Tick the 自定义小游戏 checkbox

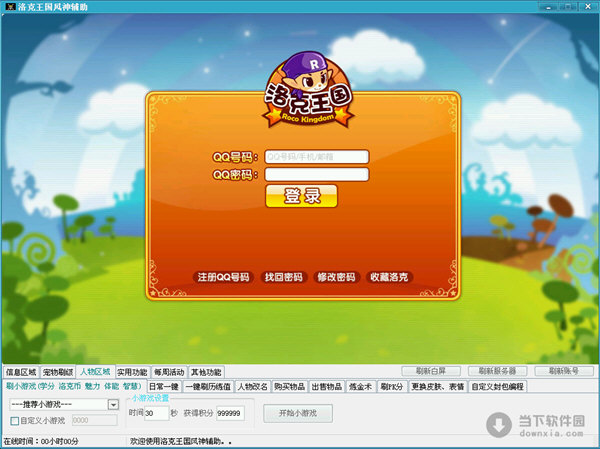(x=15, y=421)
